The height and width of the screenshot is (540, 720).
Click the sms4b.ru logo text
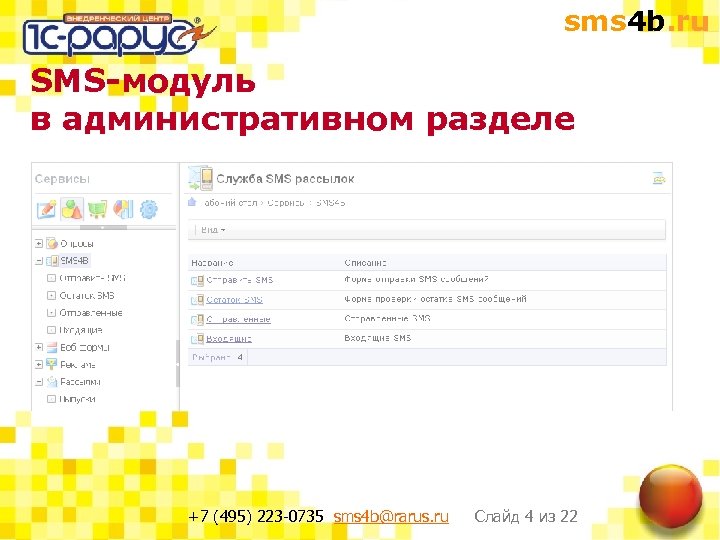click(x=637, y=22)
